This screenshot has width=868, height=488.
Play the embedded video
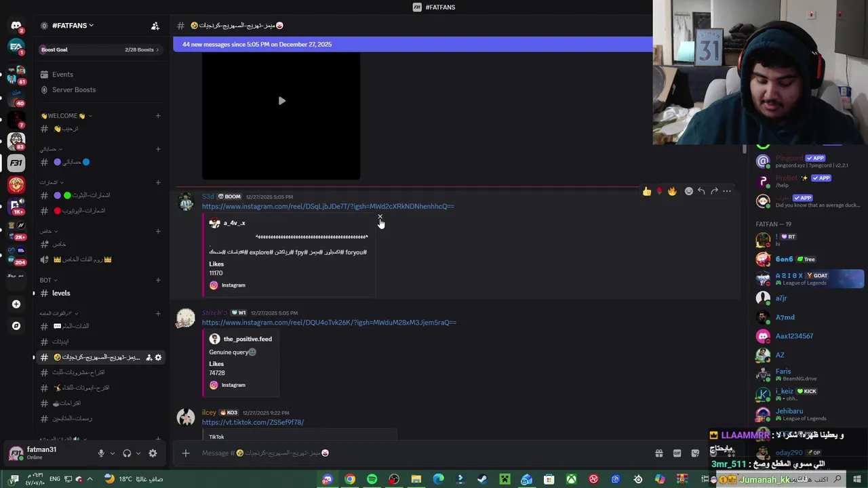tap(281, 101)
